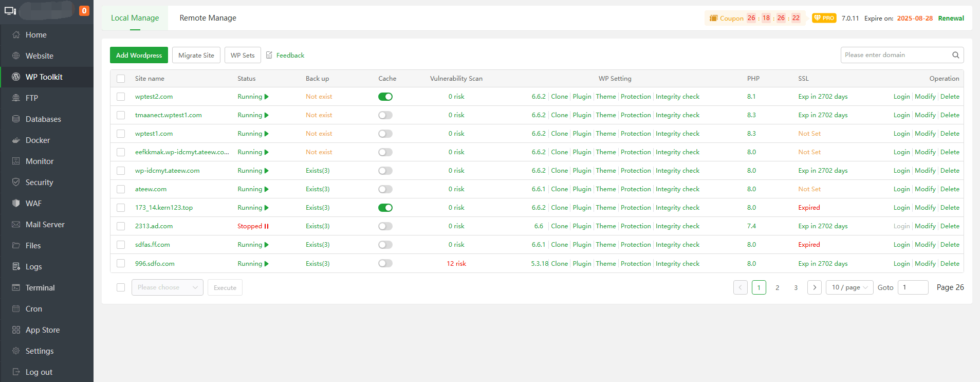
Task: Click Modify for 2313.ad.com
Action: click(x=926, y=226)
